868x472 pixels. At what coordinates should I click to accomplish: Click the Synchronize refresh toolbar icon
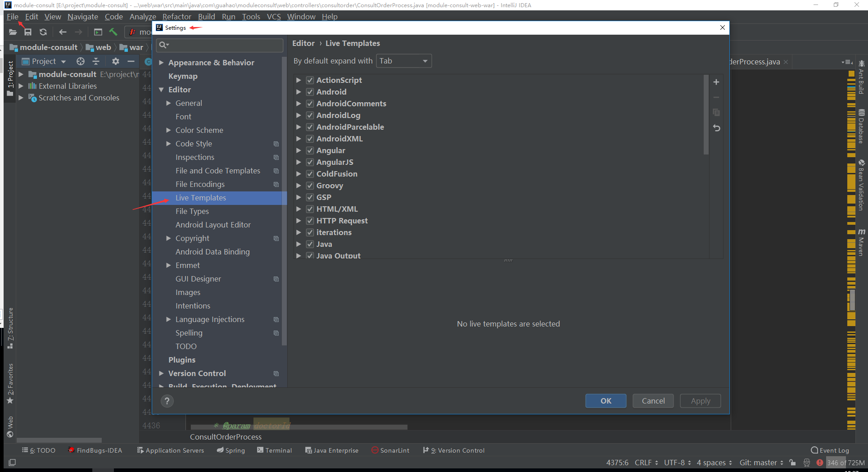coord(43,32)
